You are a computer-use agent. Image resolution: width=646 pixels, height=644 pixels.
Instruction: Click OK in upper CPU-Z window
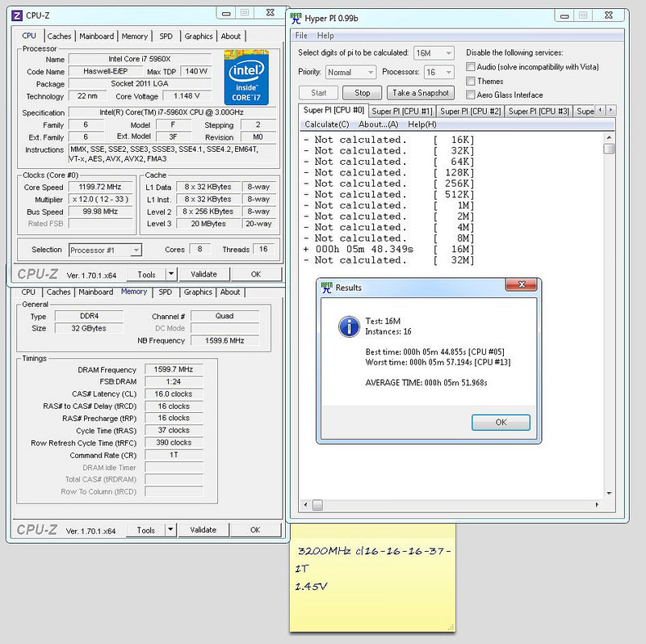[256, 274]
